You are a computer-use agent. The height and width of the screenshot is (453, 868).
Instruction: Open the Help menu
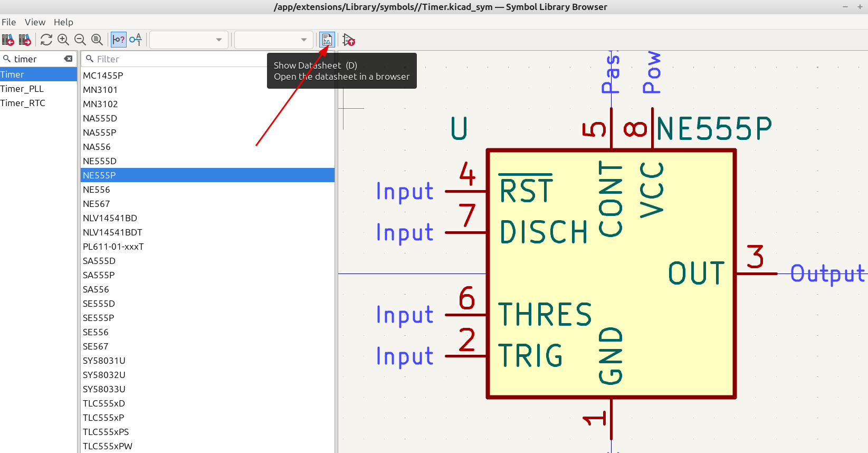point(63,22)
